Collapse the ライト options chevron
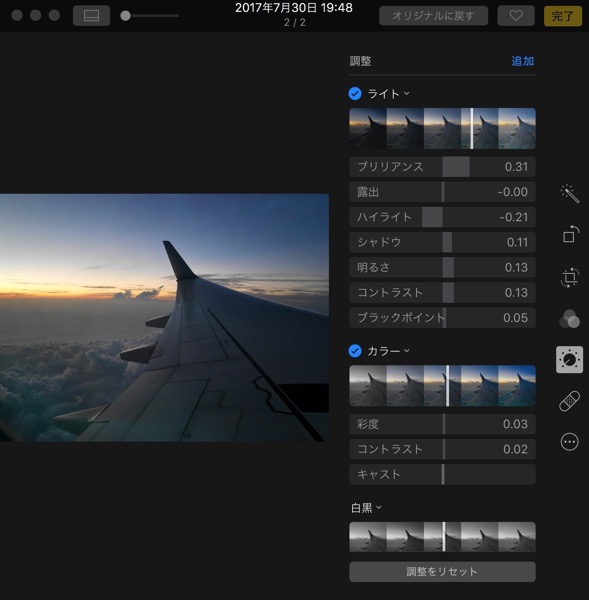 406,93
